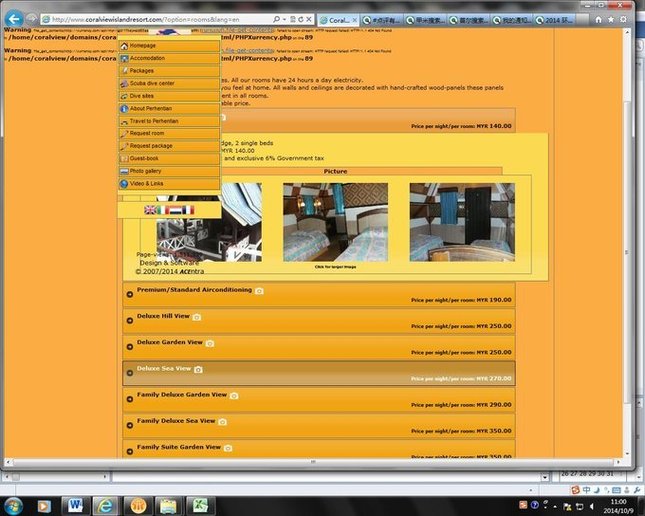Click the browser forward arrow button

(x=32, y=19)
